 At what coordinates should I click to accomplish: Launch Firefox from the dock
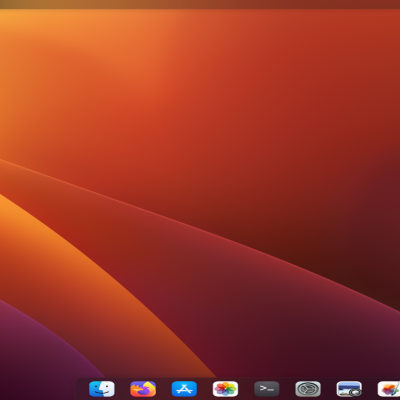(143, 389)
